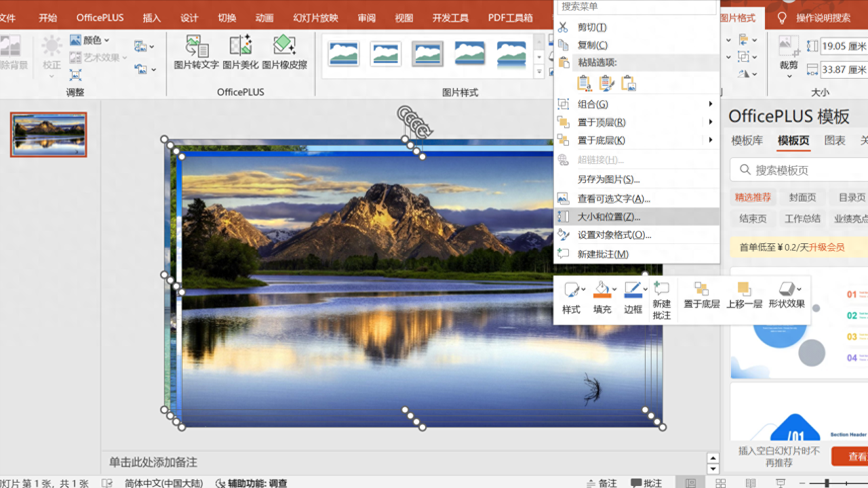This screenshot has height=488, width=868.
Task: Click 升级会员 link in the template panel
Action: point(826,247)
